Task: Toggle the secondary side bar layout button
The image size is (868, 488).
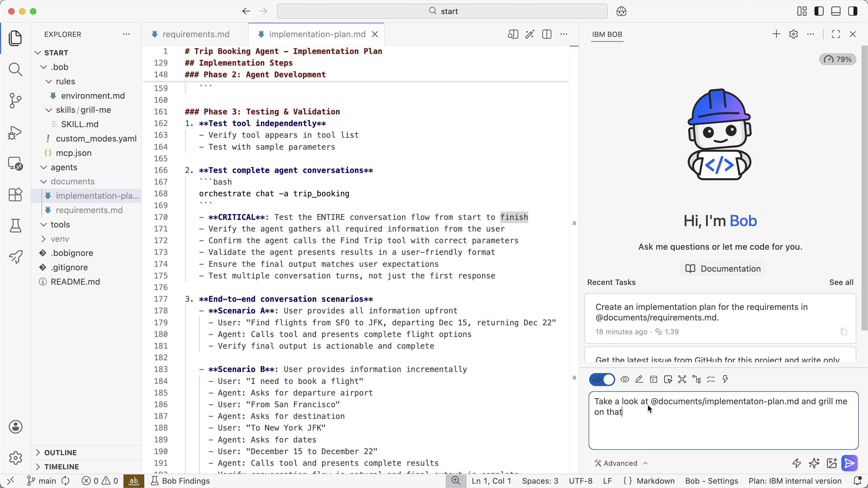Action: coord(853,11)
